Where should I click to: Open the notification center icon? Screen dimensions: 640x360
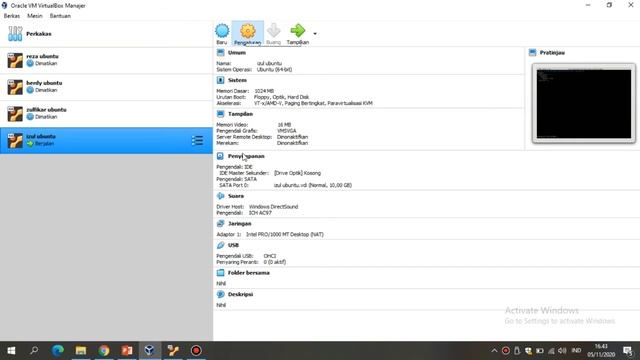628,351
